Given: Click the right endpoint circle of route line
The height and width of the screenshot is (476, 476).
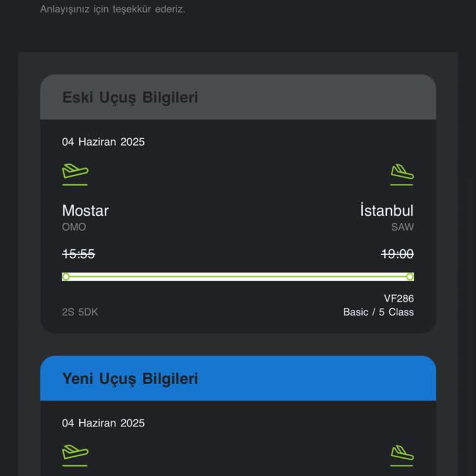Looking at the screenshot, I should point(410,276).
